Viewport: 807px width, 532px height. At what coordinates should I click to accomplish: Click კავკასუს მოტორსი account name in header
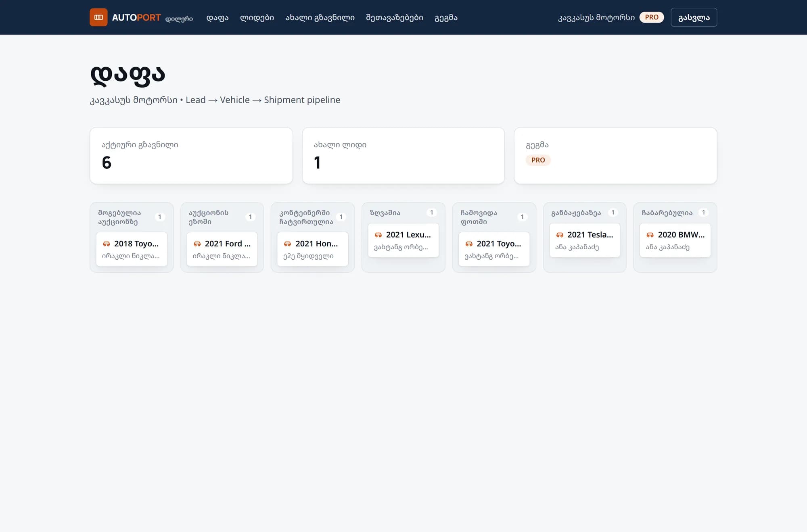coord(596,17)
